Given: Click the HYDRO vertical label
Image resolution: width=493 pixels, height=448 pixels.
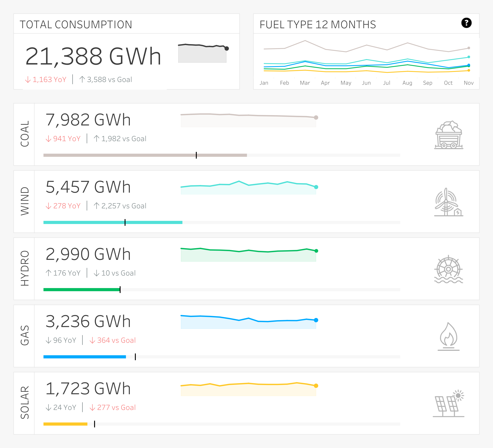Looking at the screenshot, I should pos(25,268).
